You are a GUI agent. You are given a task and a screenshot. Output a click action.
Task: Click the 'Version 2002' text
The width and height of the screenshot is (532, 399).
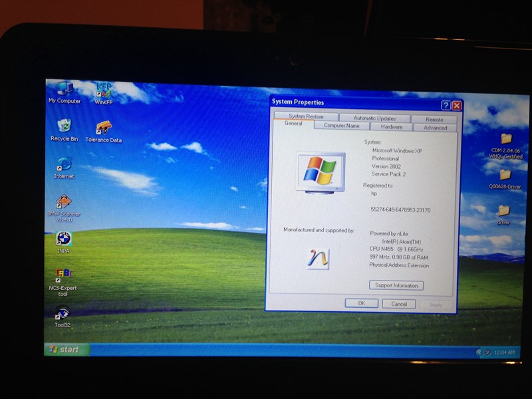point(386,166)
